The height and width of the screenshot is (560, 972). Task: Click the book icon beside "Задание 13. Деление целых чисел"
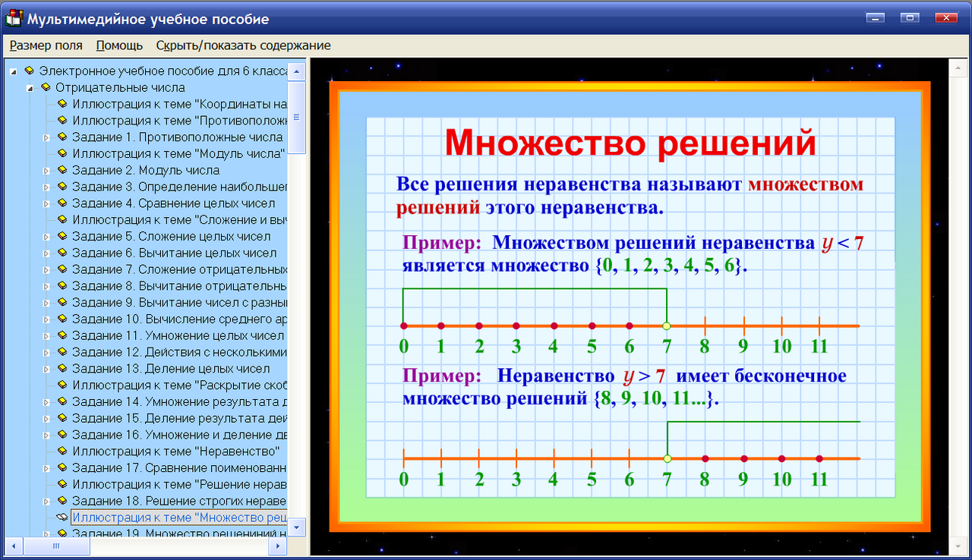pos(62,368)
